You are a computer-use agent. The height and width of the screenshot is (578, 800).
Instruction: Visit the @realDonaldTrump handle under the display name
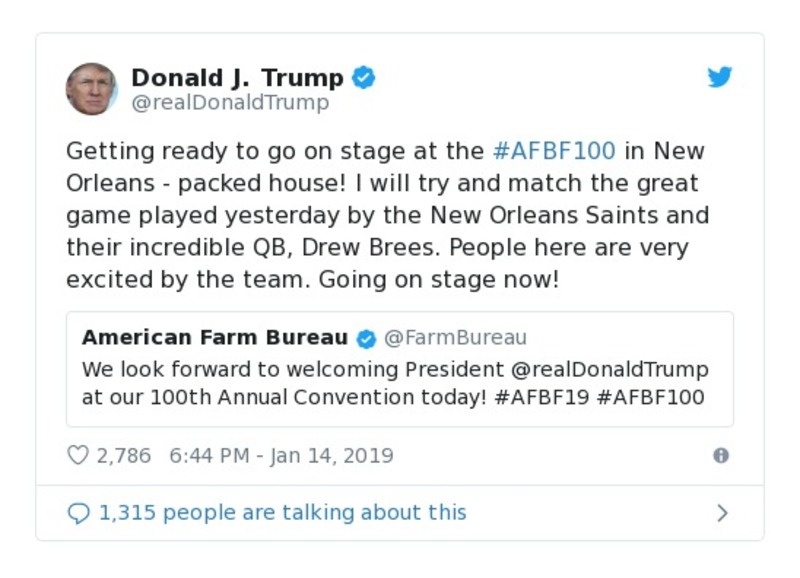[230, 103]
